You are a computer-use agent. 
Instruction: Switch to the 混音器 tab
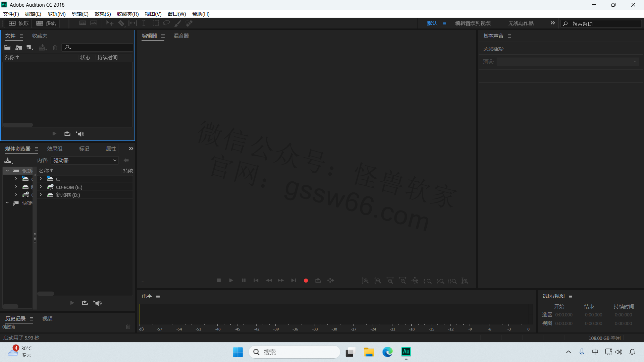pyautogui.click(x=181, y=36)
